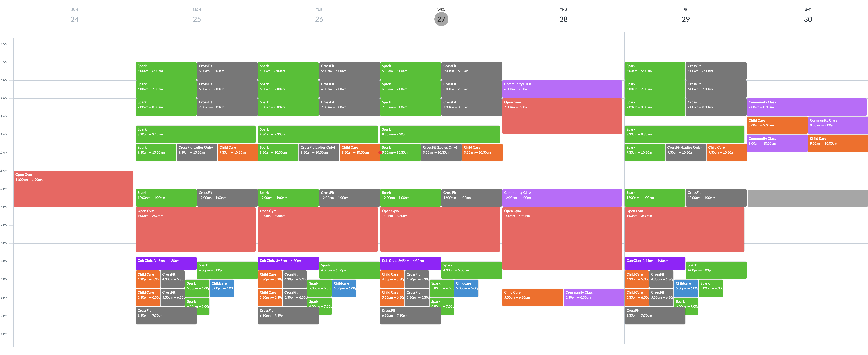Open Tuesday Spark 8:30am – 9:30am event
The image size is (868, 355).
tap(318, 134)
